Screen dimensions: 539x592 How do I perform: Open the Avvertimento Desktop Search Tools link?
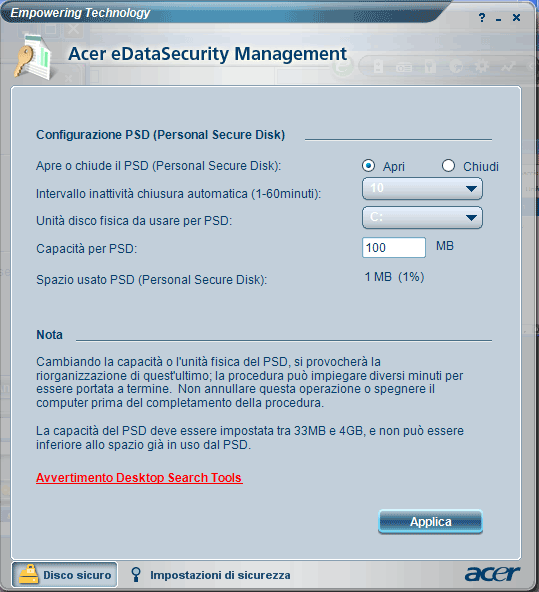139,478
